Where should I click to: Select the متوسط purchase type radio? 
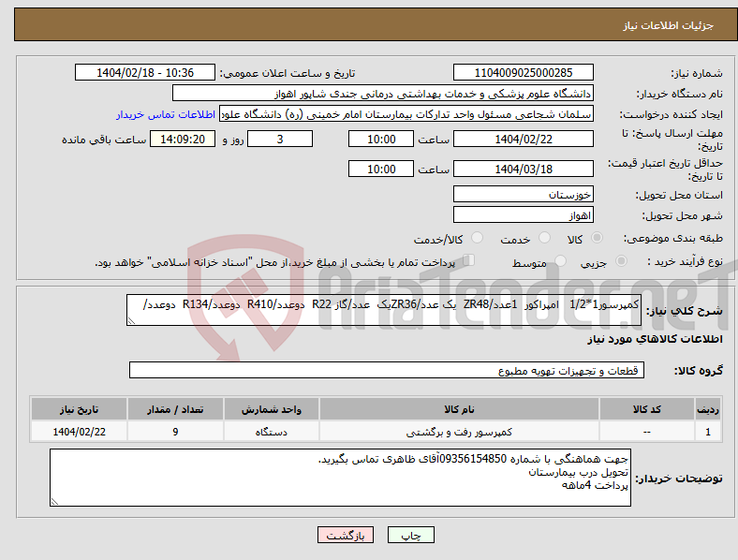pos(560,261)
